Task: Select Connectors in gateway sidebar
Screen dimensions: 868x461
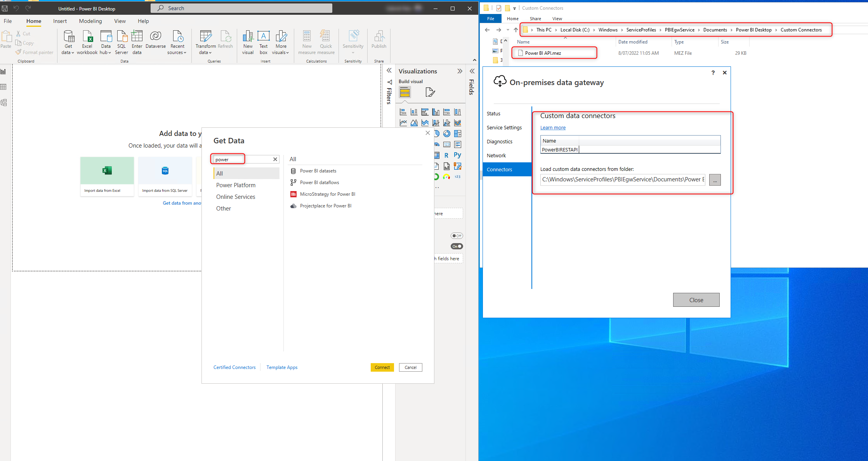Action: point(507,169)
